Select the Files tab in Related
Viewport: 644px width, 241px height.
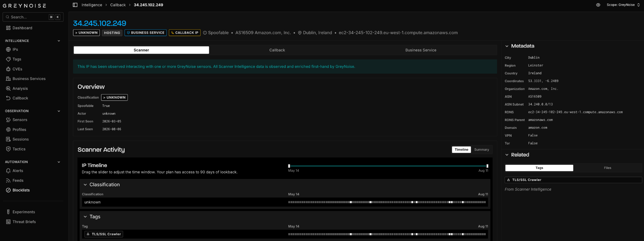pyautogui.click(x=608, y=168)
